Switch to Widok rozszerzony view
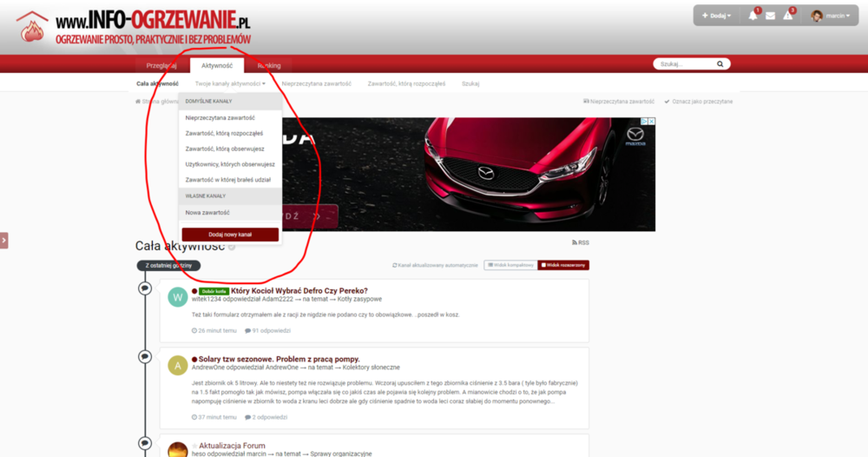Viewport: 868px width, 457px height. pos(563,265)
